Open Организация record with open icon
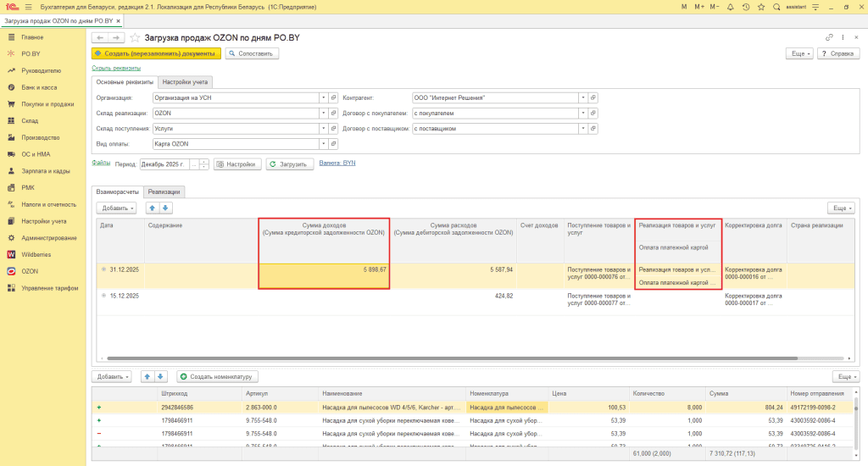The width and height of the screenshot is (868, 466). pos(333,98)
